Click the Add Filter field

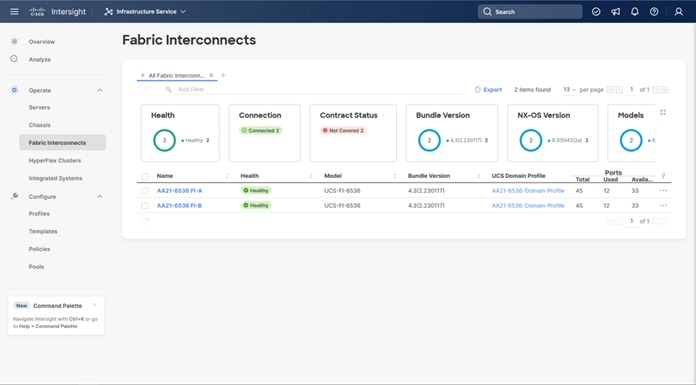[x=319, y=89]
